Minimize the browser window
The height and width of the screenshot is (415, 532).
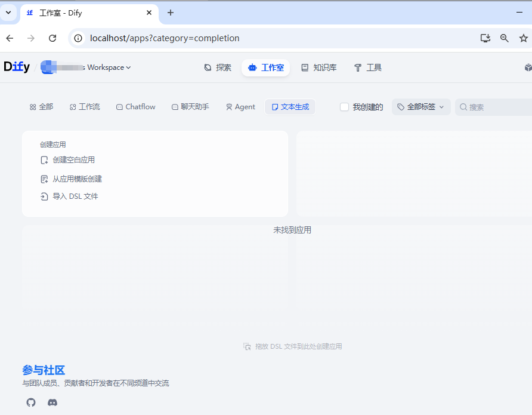(x=519, y=13)
